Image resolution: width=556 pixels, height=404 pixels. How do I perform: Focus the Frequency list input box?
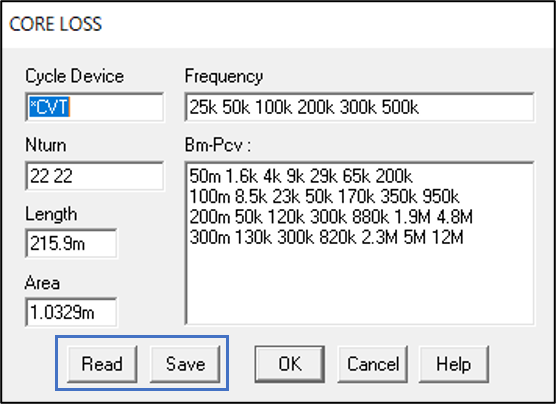point(359,107)
